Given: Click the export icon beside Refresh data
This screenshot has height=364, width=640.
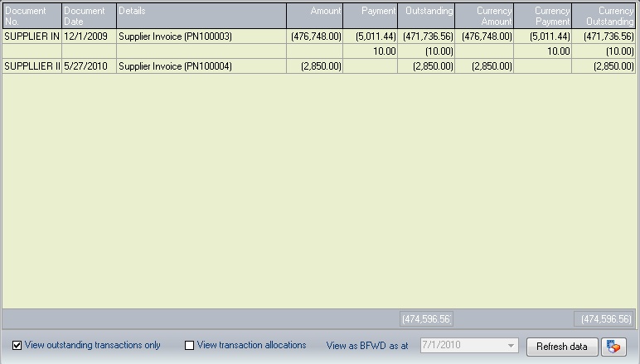Looking at the screenshot, I should click(x=614, y=346).
